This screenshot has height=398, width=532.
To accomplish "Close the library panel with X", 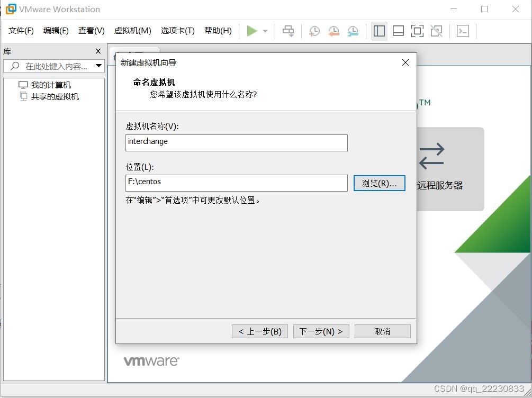I will pos(98,51).
